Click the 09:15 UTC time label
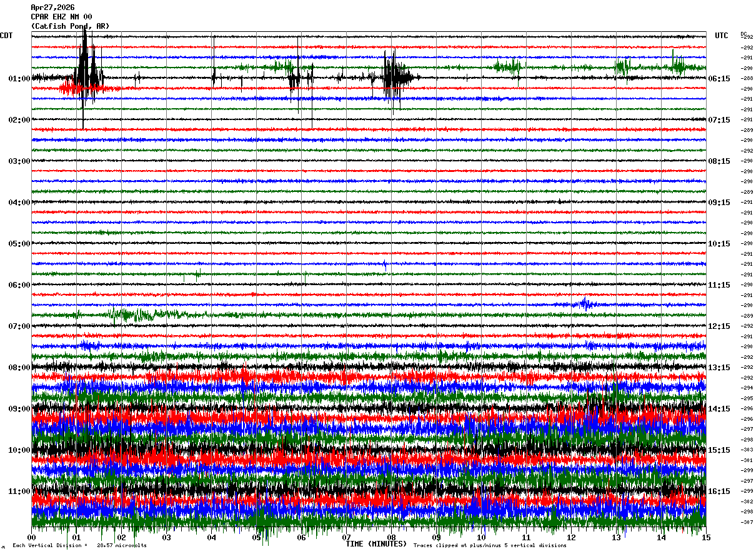756x554 pixels. [719, 203]
